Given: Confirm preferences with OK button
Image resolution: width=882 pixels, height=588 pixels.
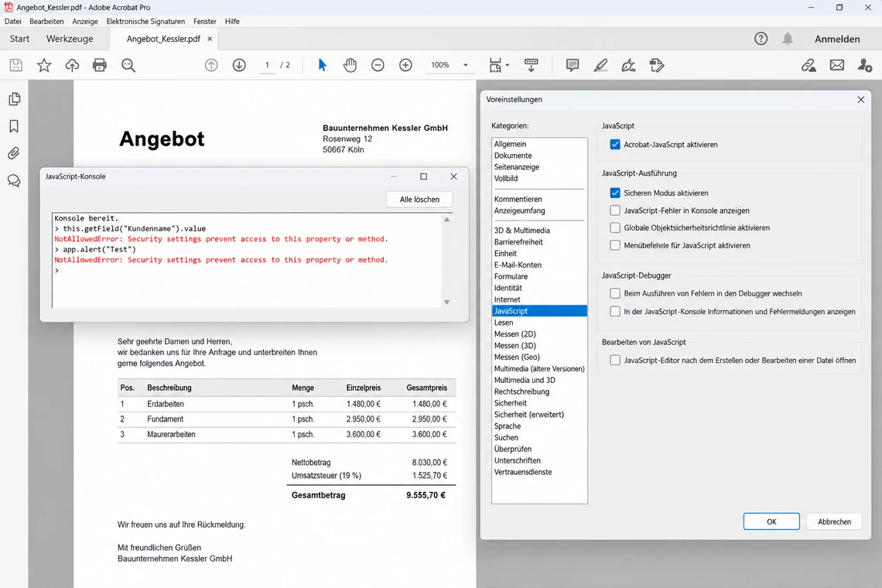Looking at the screenshot, I should [x=771, y=521].
